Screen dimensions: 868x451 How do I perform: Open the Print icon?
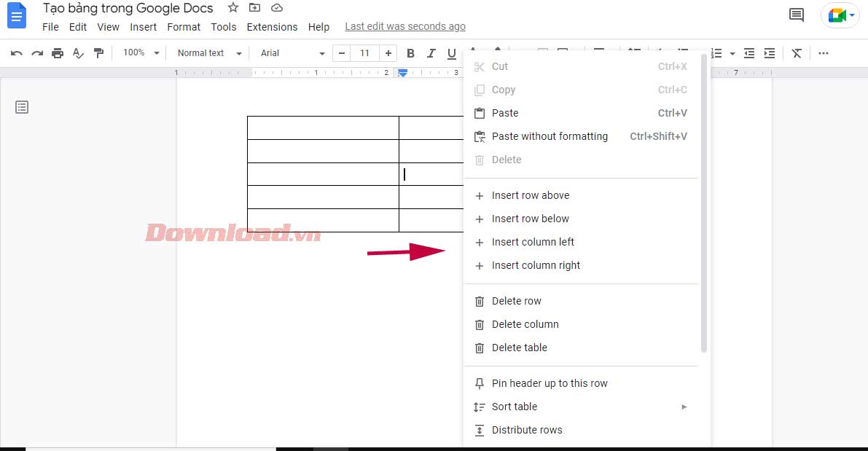58,52
